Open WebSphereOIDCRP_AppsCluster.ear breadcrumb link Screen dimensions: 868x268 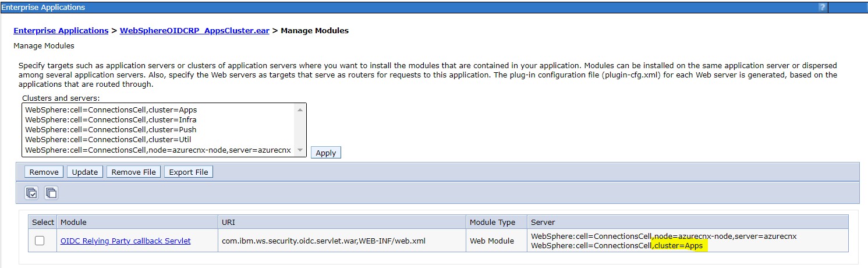click(x=194, y=30)
